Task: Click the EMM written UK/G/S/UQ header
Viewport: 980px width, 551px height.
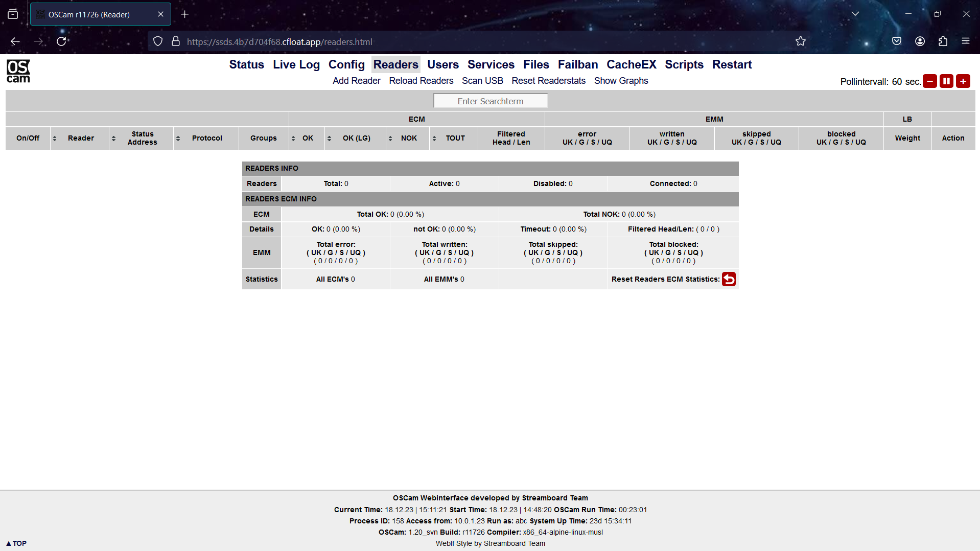Action: [x=672, y=138]
